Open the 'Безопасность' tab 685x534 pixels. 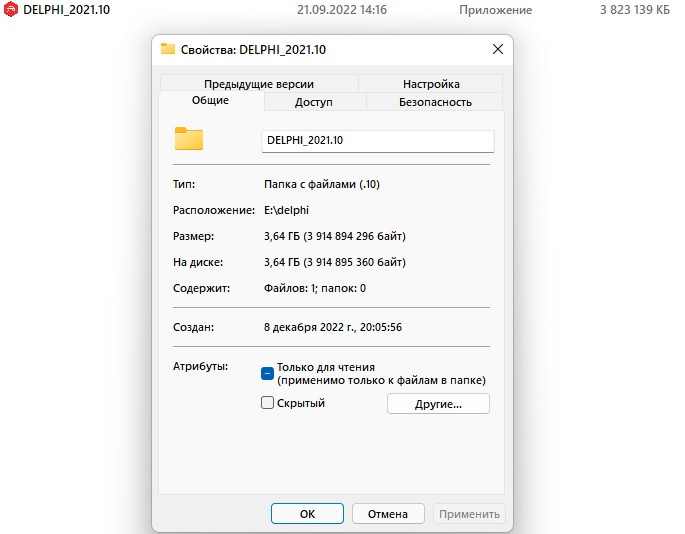[435, 102]
